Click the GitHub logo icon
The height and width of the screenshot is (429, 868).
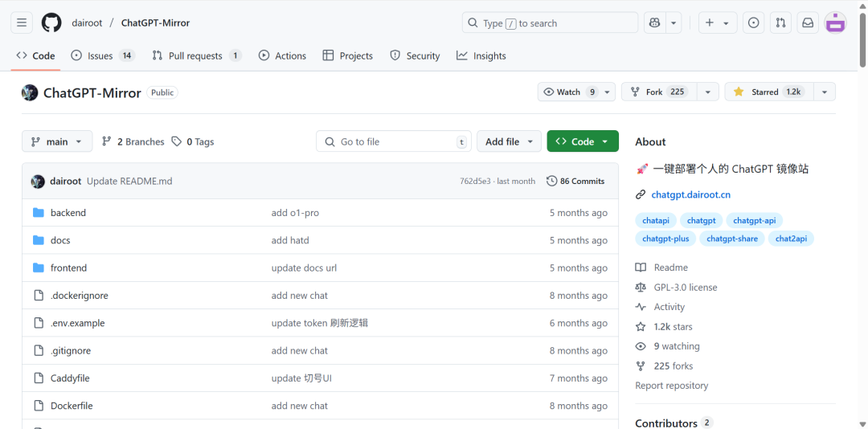click(51, 22)
